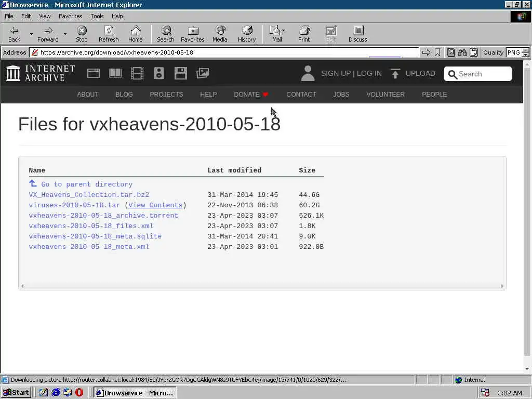Download viruses-2010-05-18.tar
The image size is (532, 399).
(x=74, y=205)
